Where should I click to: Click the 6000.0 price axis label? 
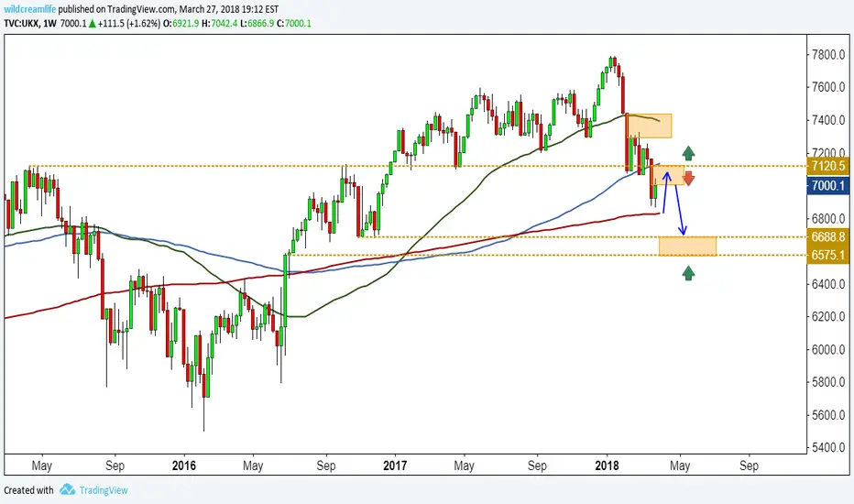pos(828,349)
